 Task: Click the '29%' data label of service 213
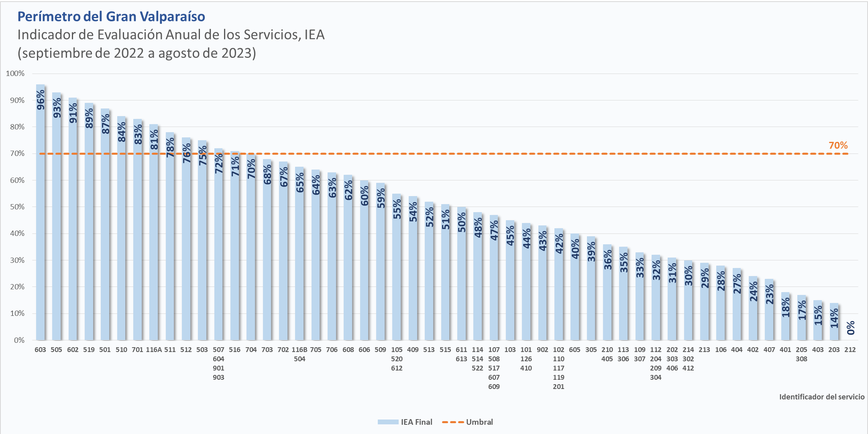(705, 278)
